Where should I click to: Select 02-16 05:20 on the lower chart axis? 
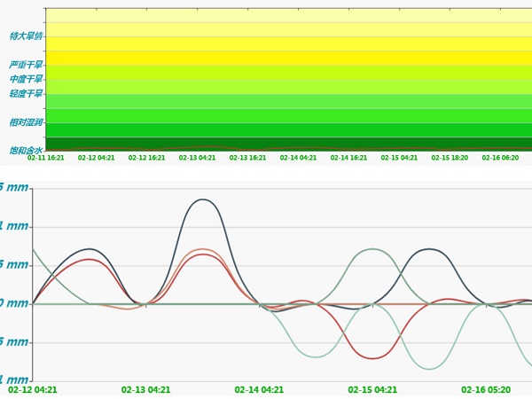(x=485, y=389)
